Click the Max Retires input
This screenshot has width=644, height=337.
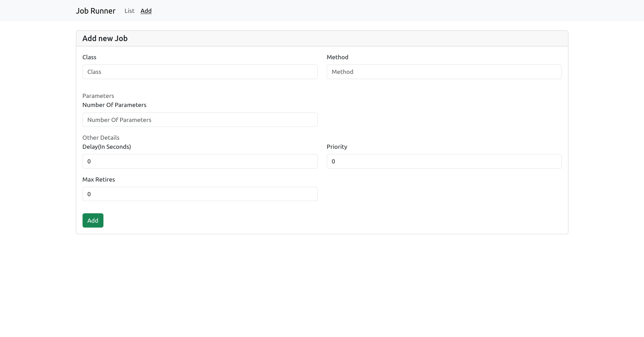pos(200,194)
